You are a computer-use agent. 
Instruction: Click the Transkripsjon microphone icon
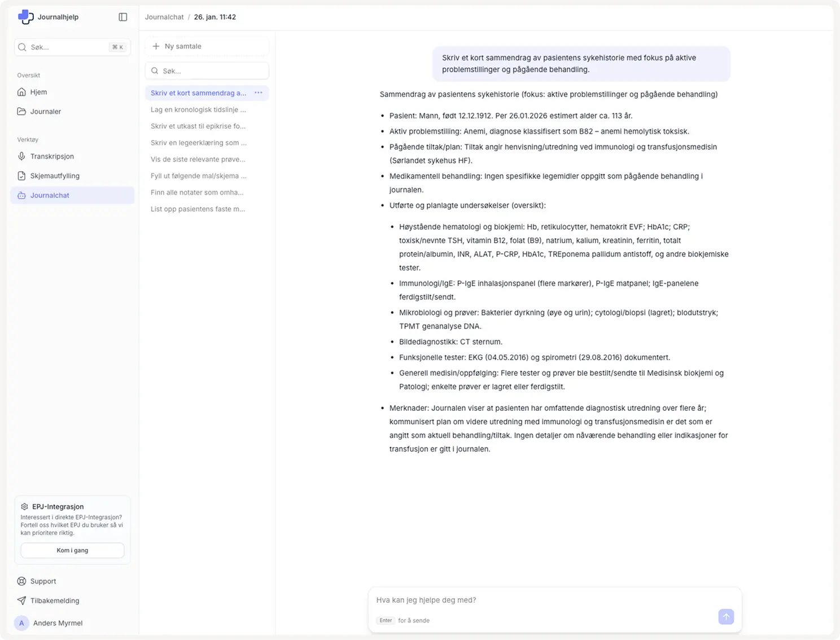coord(21,156)
